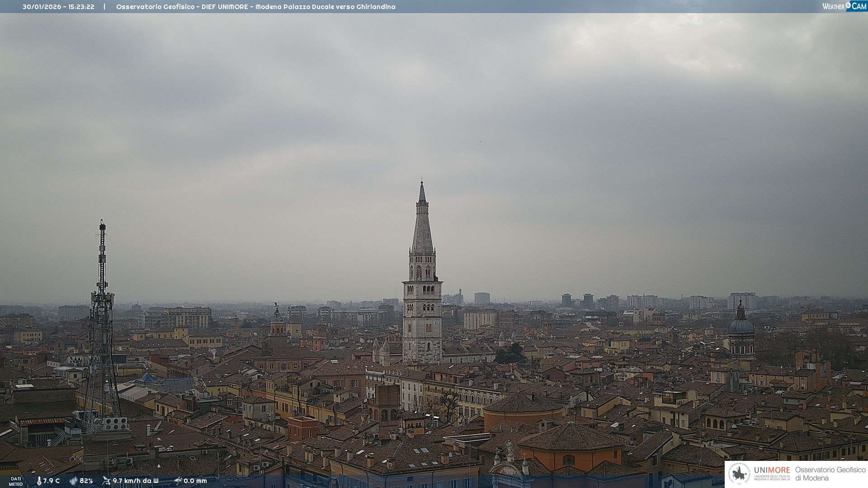The image size is (868, 488).
Task: Click the DATI METEO label
Action: (16, 481)
